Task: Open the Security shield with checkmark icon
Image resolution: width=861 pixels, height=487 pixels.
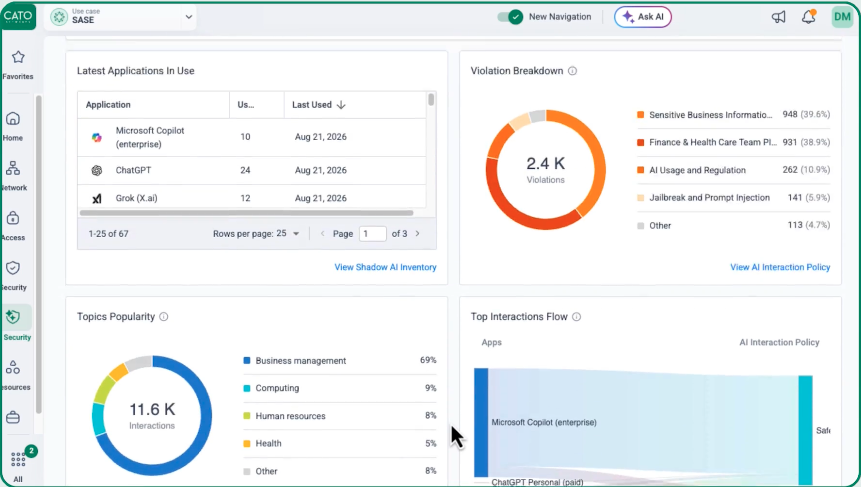Action: coord(13,268)
